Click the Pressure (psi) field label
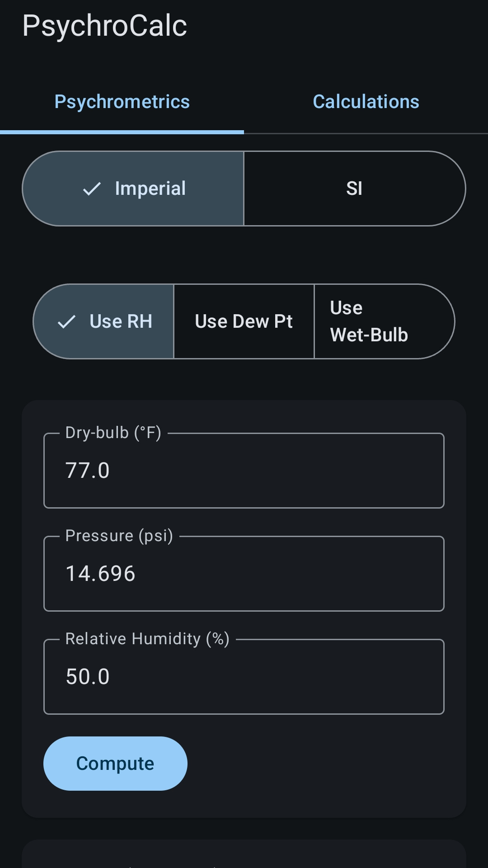 click(119, 536)
